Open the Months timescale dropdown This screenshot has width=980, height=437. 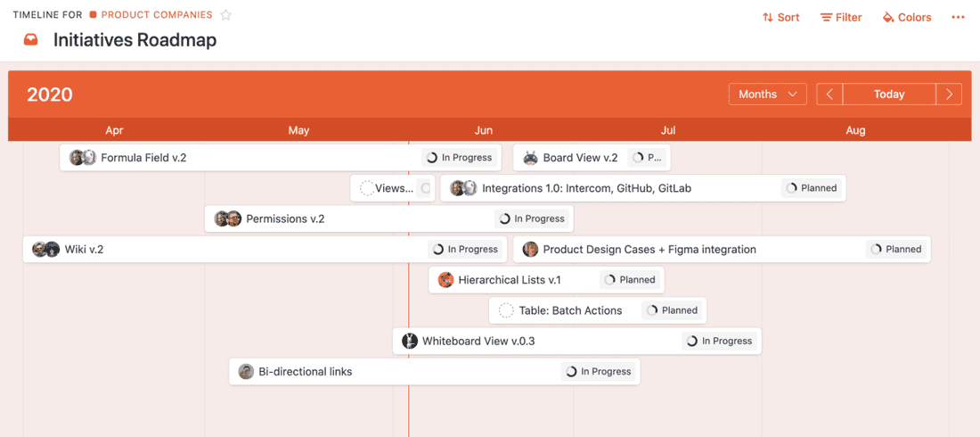pos(767,95)
